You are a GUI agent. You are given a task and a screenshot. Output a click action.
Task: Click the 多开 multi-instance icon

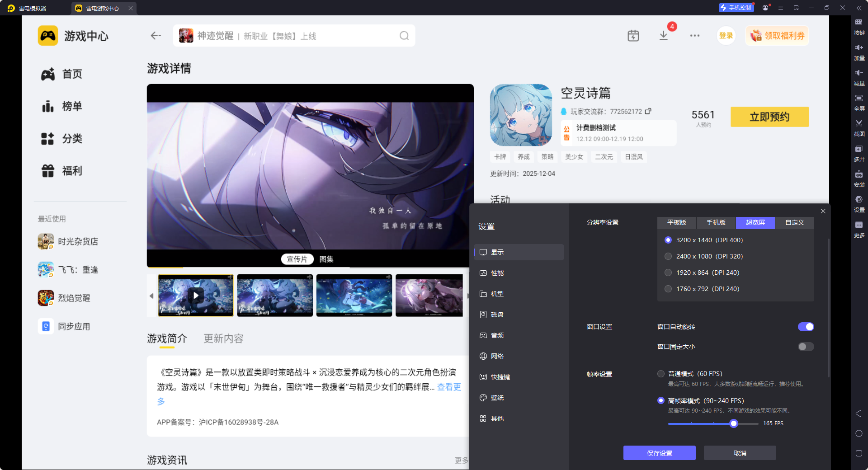point(859,153)
